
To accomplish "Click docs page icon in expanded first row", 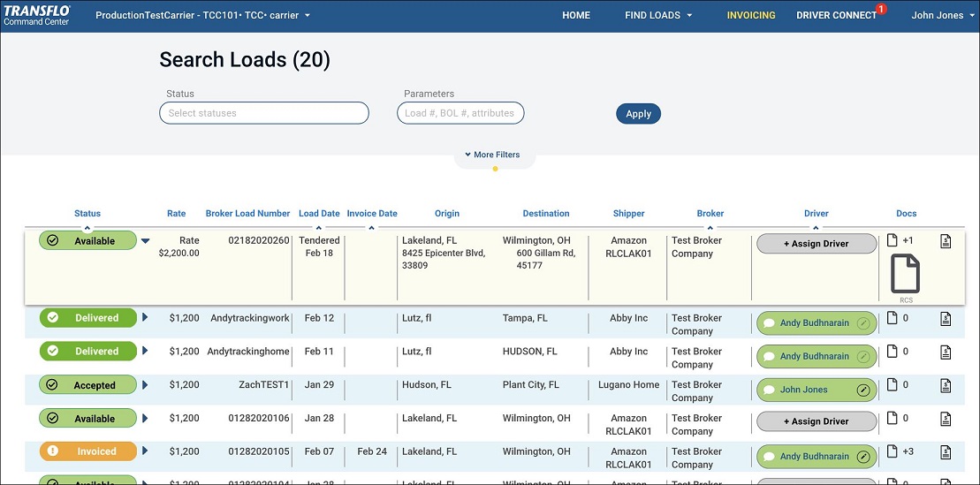I will pos(893,240).
